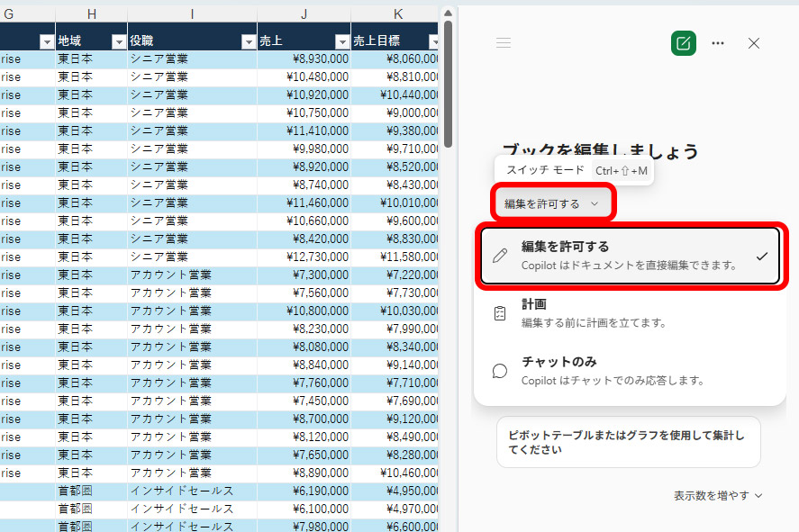Screen dimensions: 799x532
Task: Select cell with ¥9,980,000
Action: coord(304,149)
